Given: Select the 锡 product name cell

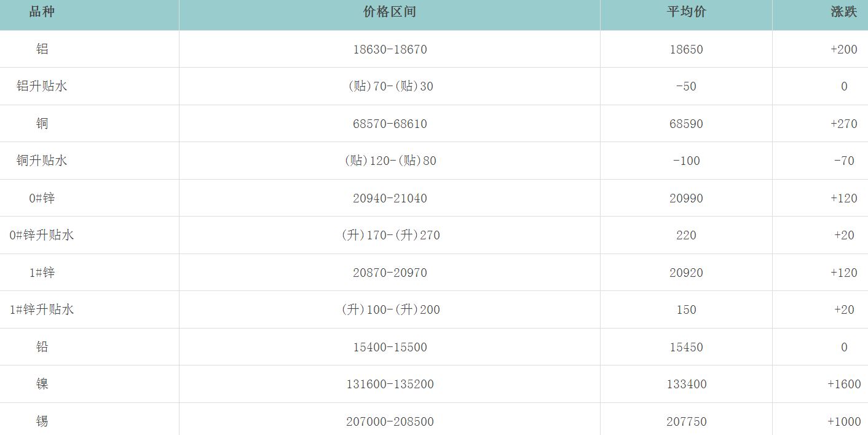Looking at the screenshot, I should 42,421.
